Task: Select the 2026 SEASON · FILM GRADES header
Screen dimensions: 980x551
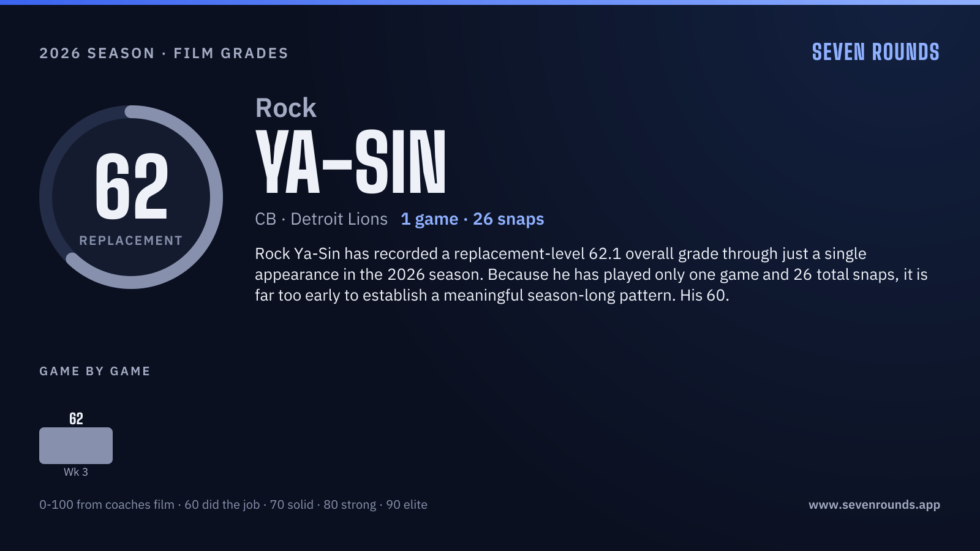Action: coord(164,53)
